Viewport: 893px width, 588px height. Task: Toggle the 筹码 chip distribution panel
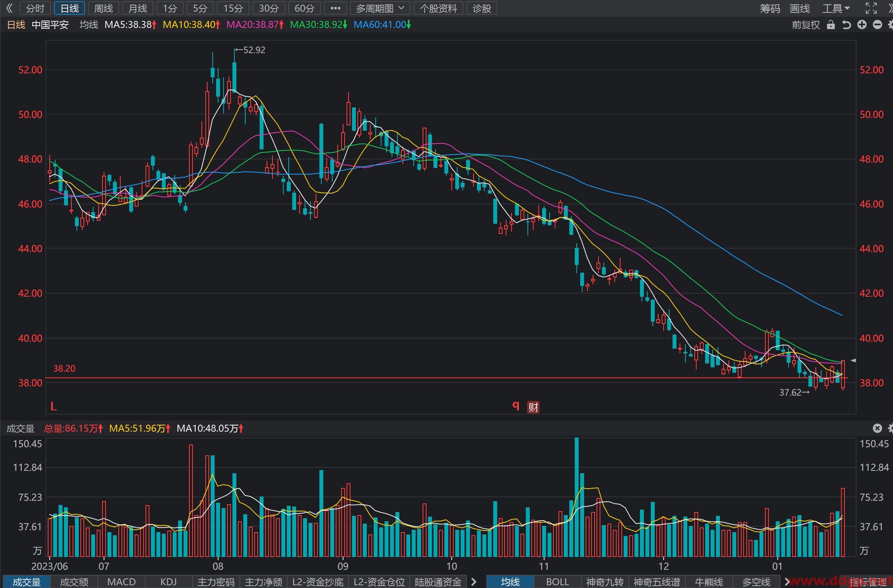tap(770, 8)
